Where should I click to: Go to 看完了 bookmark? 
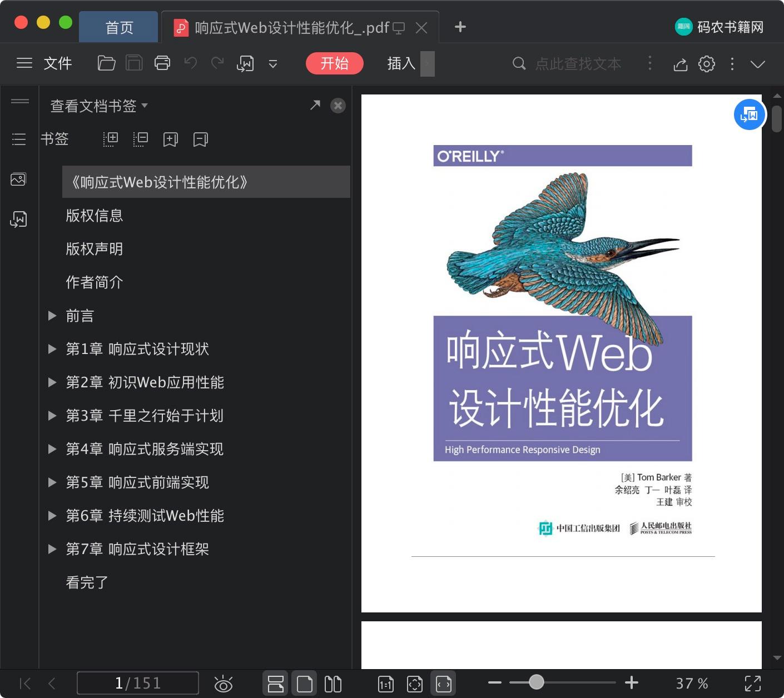(87, 582)
